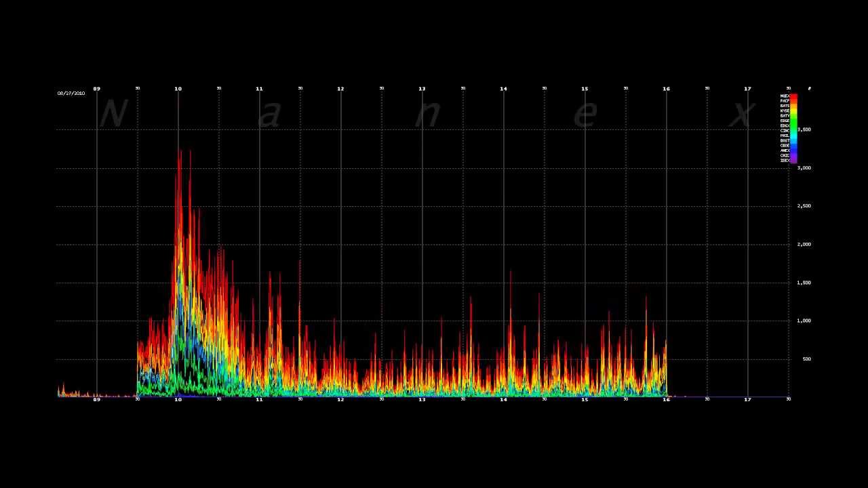This screenshot has height=488, width=868.
Task: Select the PACF legend label
Action: [785, 101]
